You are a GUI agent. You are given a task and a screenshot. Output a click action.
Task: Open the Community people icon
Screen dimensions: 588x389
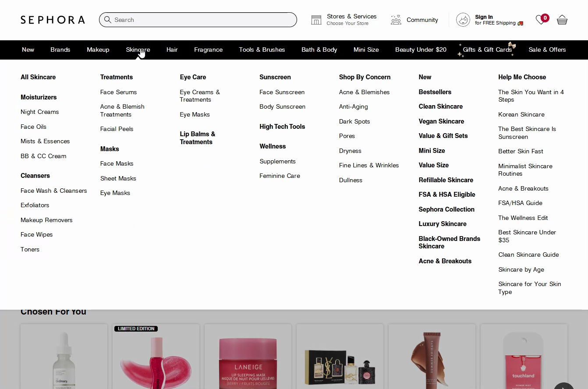[396, 20]
